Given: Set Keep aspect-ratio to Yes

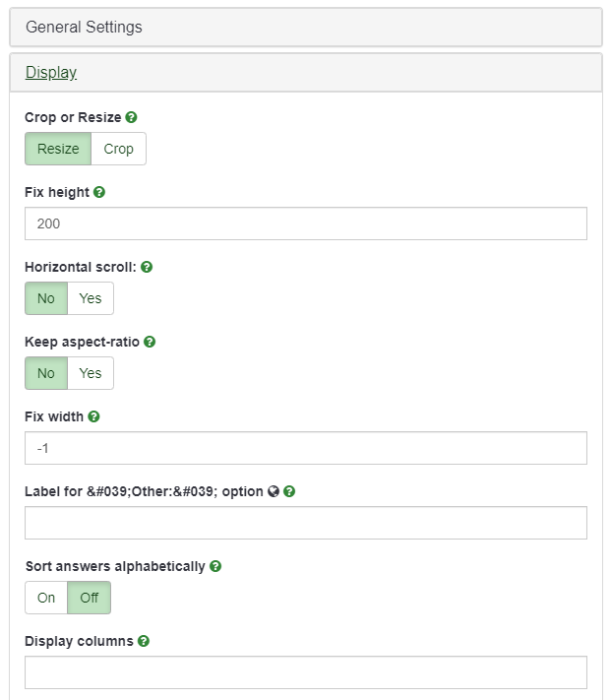Looking at the screenshot, I should 91,373.
